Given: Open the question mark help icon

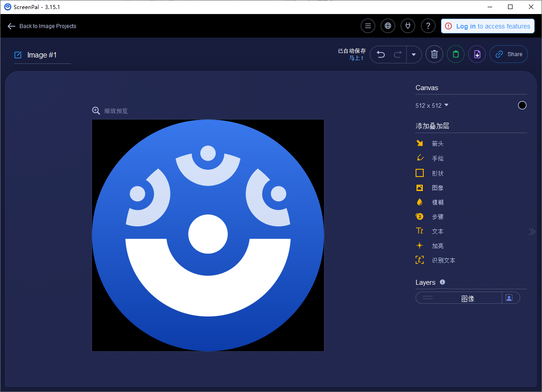Looking at the screenshot, I should click(x=428, y=26).
